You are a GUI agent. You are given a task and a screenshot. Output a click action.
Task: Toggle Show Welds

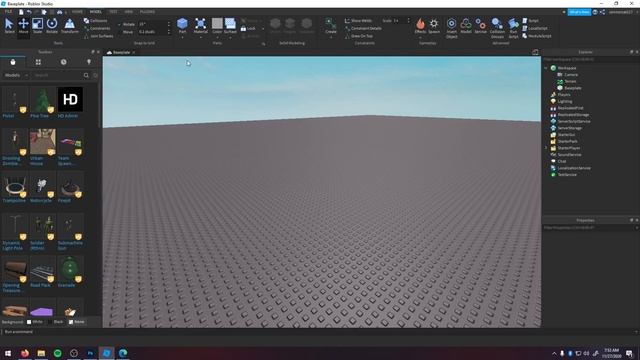coord(358,20)
